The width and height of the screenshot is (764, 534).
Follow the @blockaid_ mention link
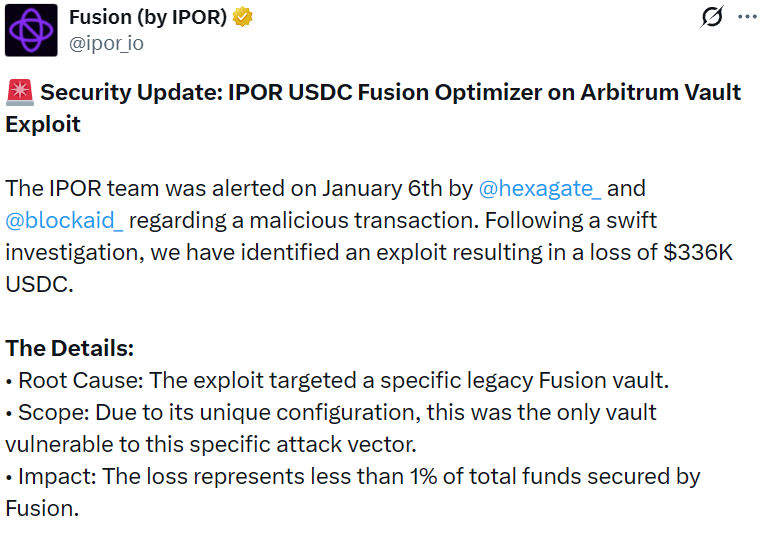point(64,220)
